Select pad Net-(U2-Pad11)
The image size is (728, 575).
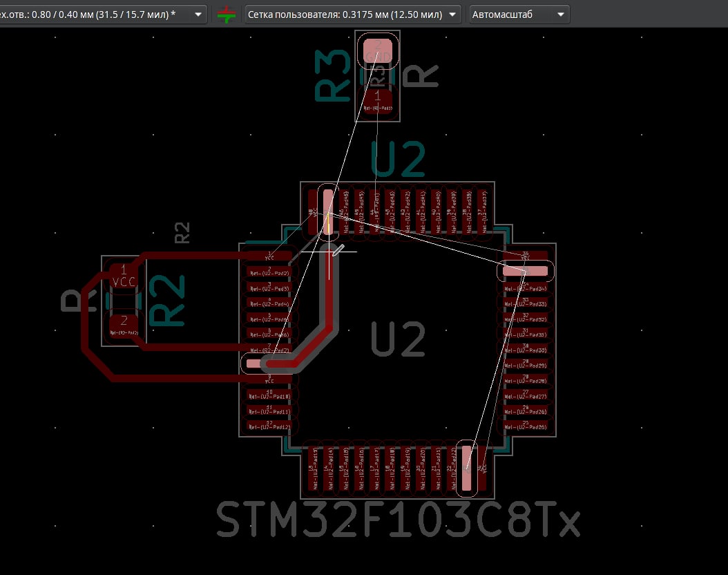[x=269, y=410]
